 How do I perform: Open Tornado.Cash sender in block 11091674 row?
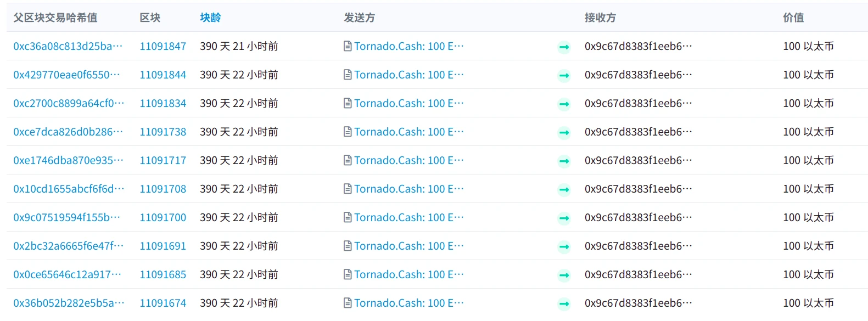409,303
